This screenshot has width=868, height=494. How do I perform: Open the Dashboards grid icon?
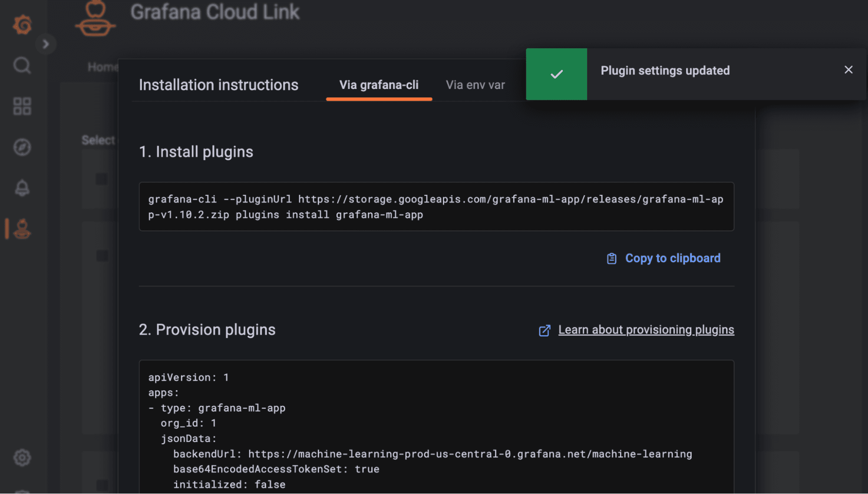coord(22,106)
